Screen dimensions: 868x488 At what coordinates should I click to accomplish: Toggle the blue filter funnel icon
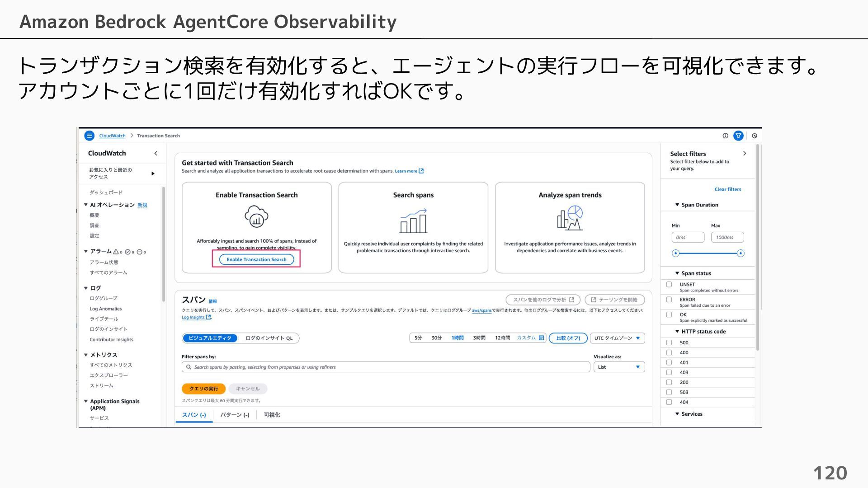(738, 136)
